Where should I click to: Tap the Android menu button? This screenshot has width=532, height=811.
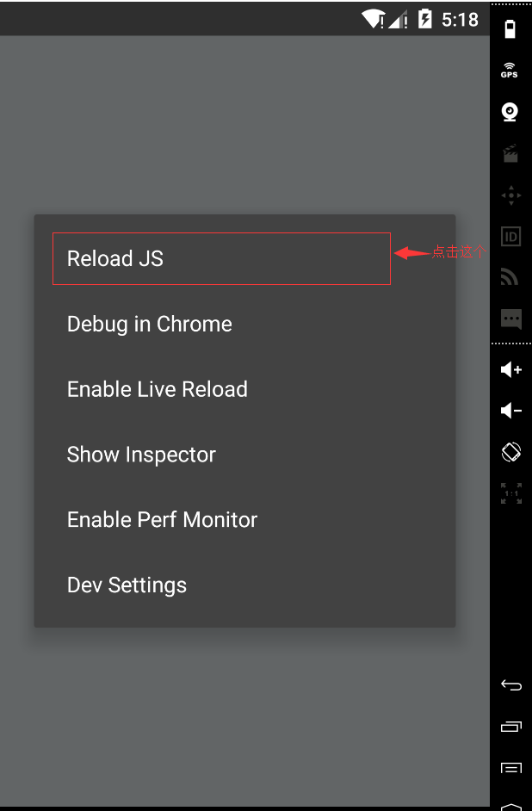pos(511,768)
